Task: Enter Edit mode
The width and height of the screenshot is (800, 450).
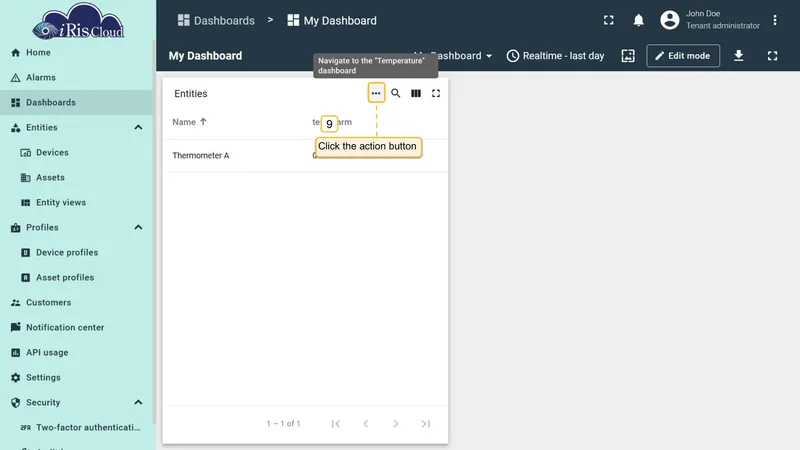Action: pyautogui.click(x=683, y=56)
